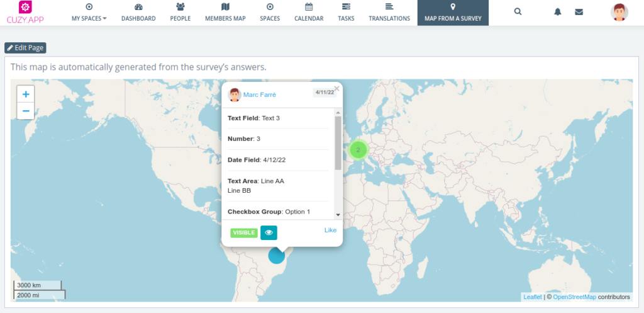Open the messages envelope icon
This screenshot has width=644, height=313.
coord(579,12)
